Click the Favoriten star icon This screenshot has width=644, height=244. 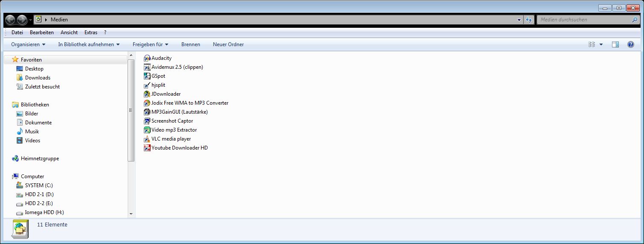[x=15, y=60]
